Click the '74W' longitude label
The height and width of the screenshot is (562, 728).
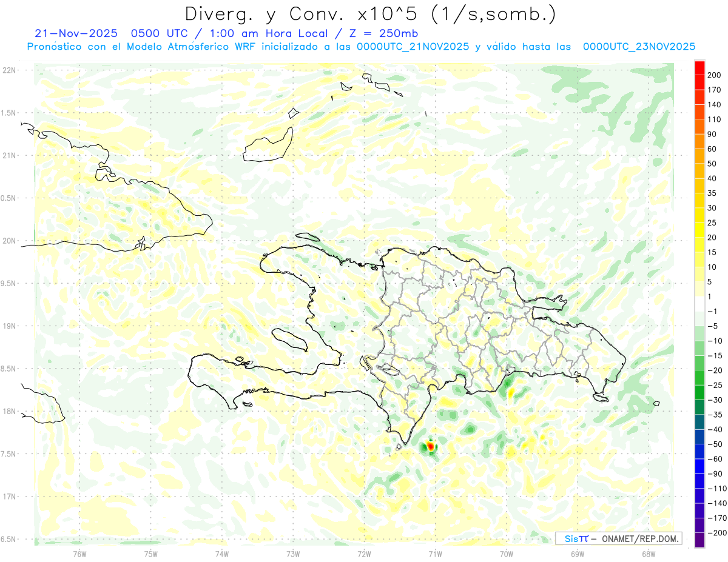(x=221, y=554)
